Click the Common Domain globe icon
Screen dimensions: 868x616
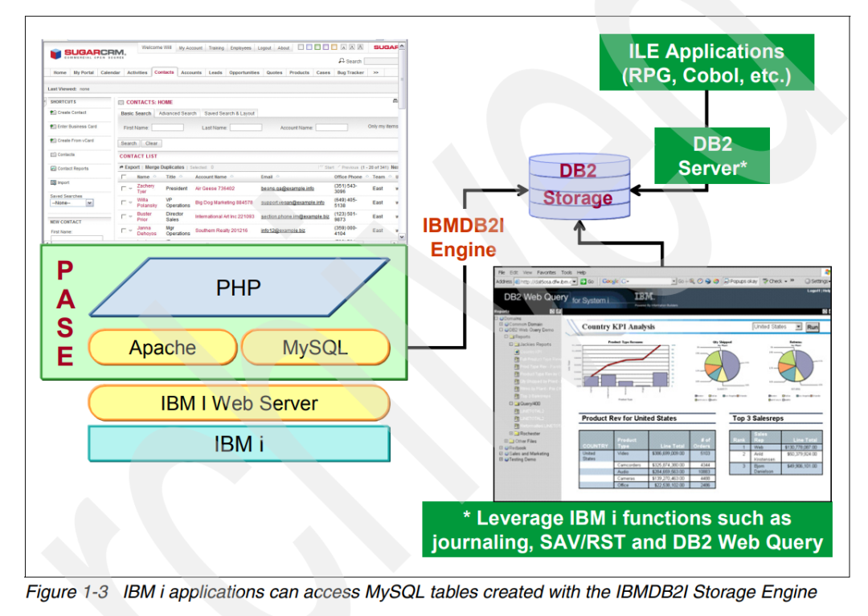pos(506,324)
